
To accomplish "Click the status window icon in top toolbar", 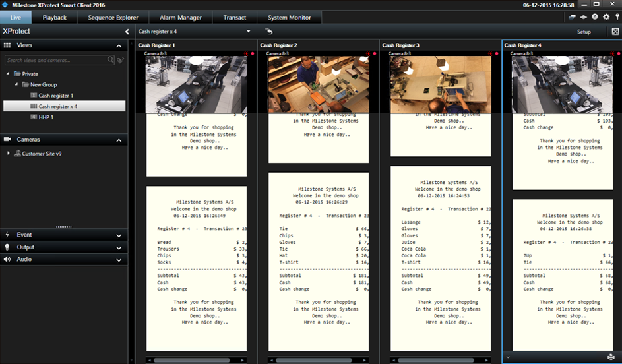I will pyautogui.click(x=572, y=17).
